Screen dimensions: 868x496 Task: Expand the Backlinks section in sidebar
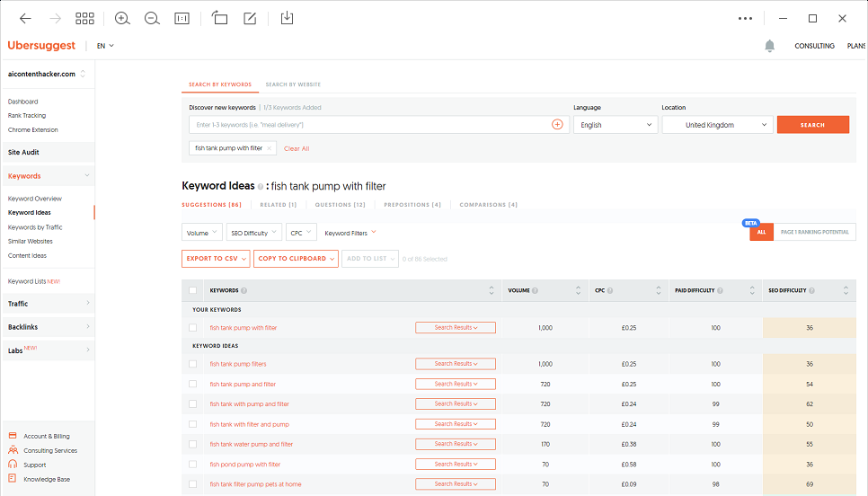(x=49, y=326)
